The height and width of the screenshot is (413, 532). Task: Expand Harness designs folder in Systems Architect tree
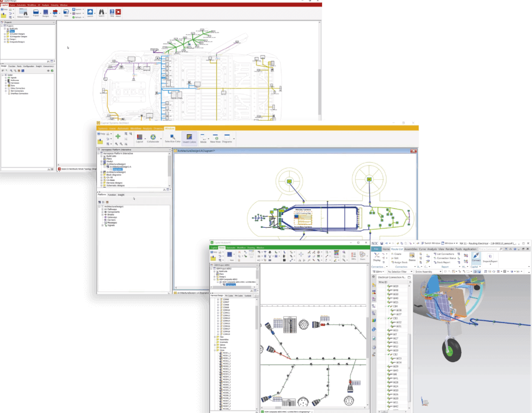(x=102, y=183)
